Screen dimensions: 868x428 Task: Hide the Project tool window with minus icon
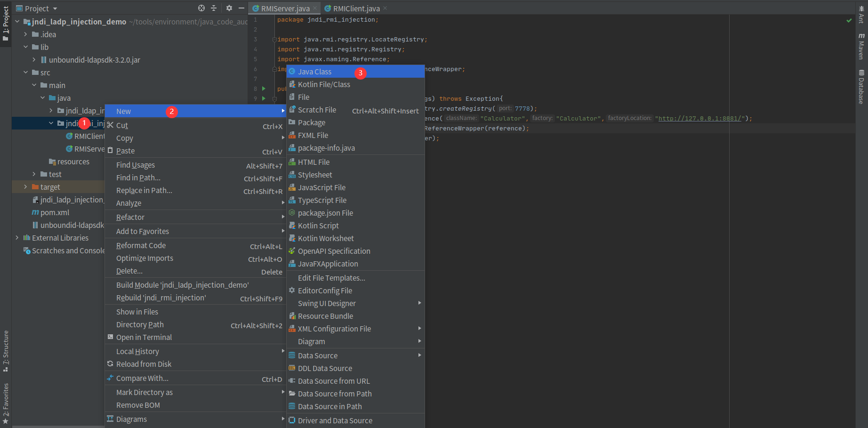(x=241, y=8)
